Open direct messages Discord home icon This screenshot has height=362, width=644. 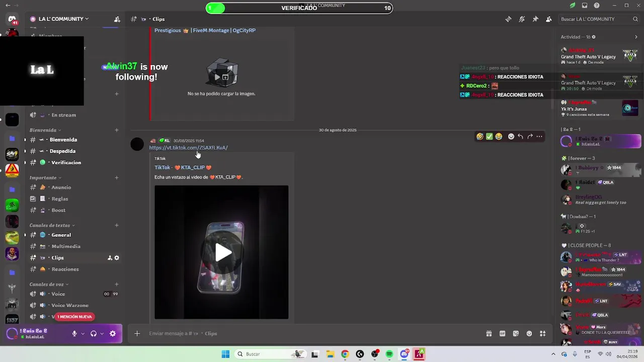pyautogui.click(x=12, y=19)
